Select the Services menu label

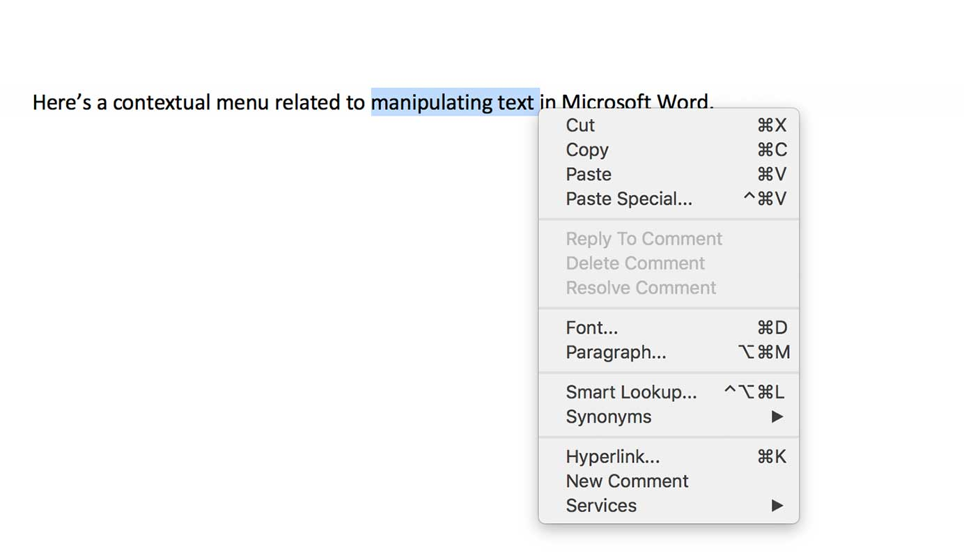tap(601, 506)
